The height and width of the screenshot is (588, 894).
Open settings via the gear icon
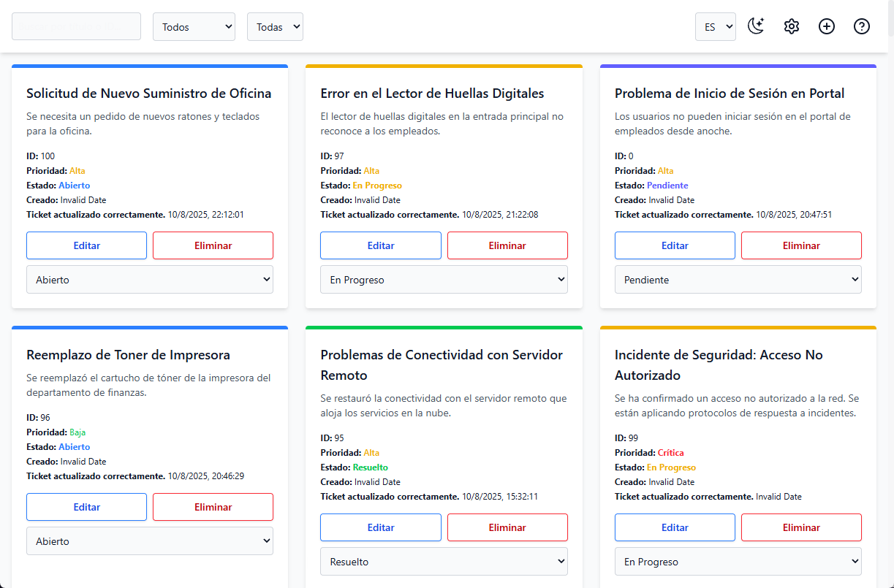coord(792,26)
